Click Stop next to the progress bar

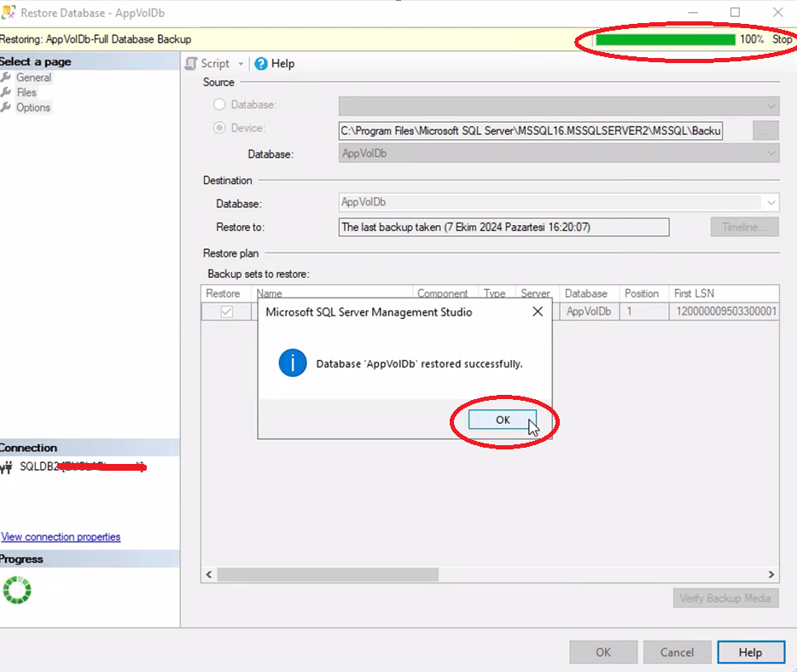(782, 39)
